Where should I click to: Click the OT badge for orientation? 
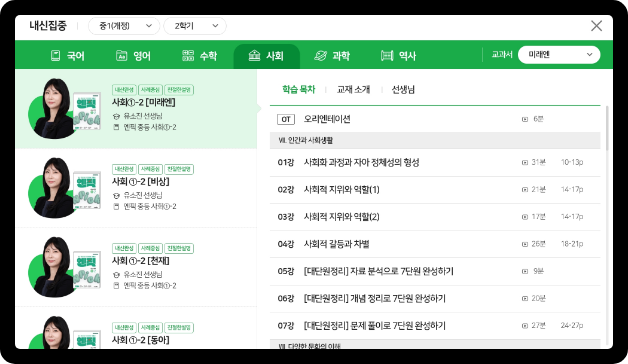(x=286, y=119)
